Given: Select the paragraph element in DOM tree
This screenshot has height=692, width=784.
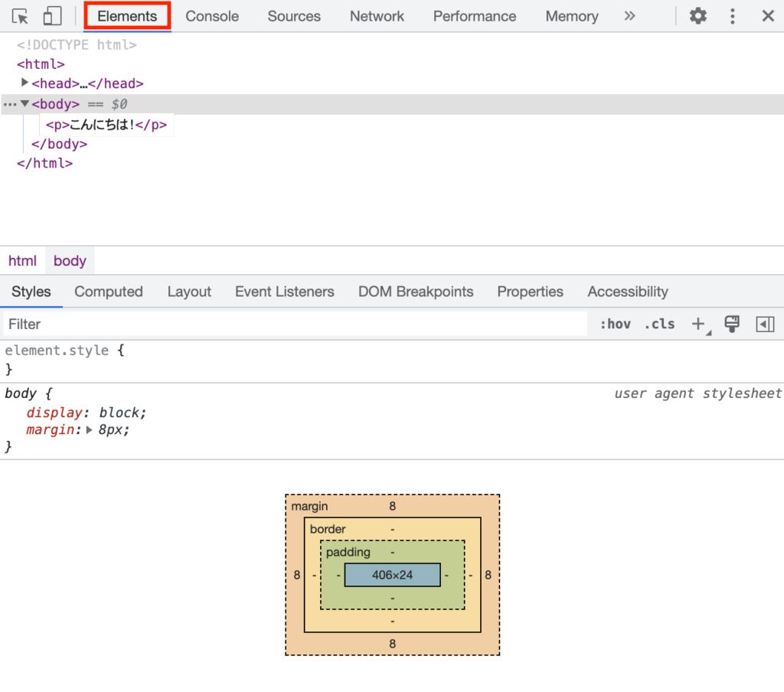Looking at the screenshot, I should [106, 125].
